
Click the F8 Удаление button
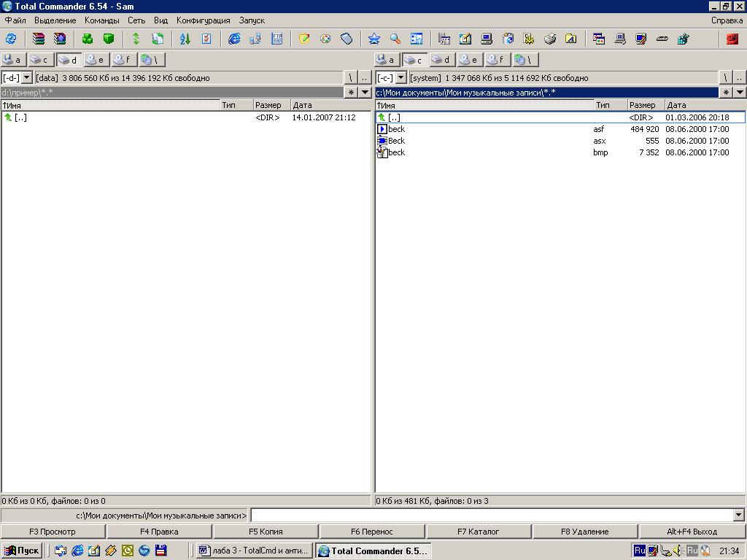pos(585,532)
